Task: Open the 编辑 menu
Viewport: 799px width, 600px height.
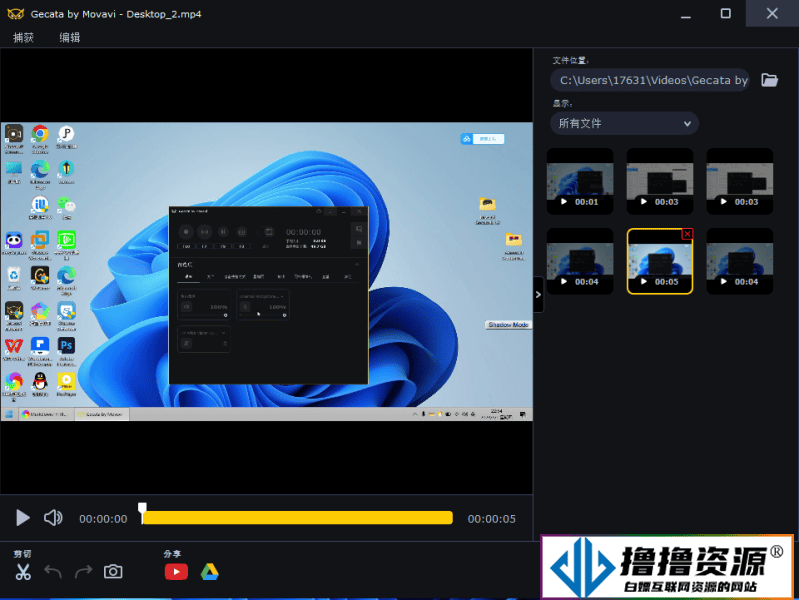Action: 70,37
